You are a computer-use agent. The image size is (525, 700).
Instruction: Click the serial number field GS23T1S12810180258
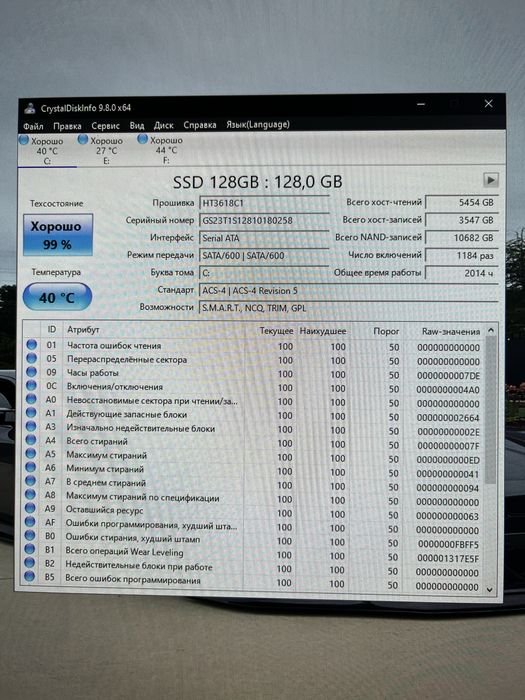click(264, 221)
